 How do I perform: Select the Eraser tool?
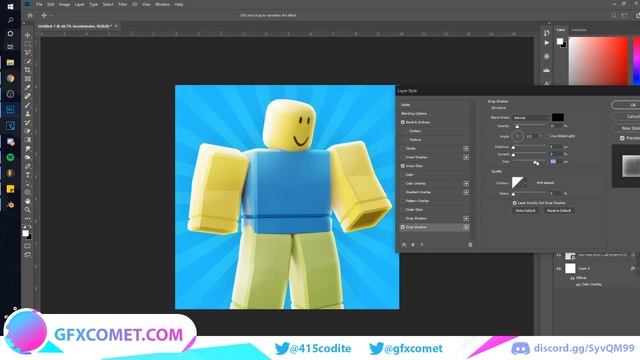27,131
